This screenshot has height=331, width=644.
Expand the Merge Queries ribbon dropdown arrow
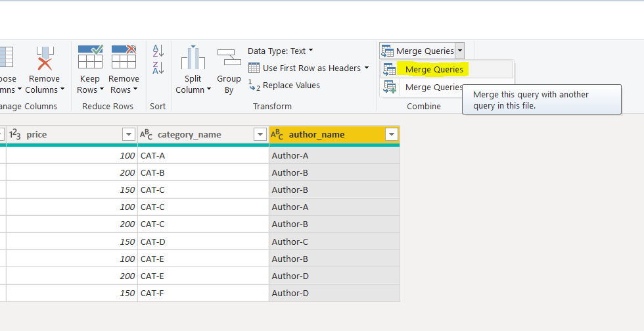pos(460,51)
